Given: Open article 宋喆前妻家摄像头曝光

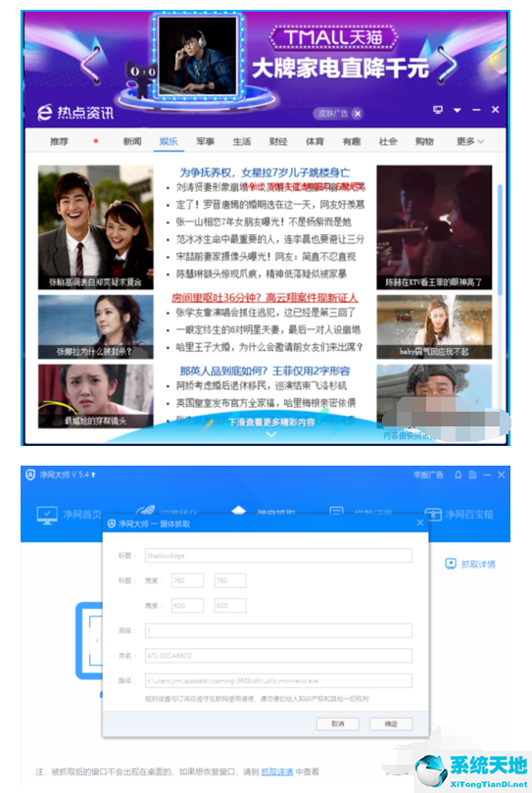Looking at the screenshot, I should click(266, 257).
